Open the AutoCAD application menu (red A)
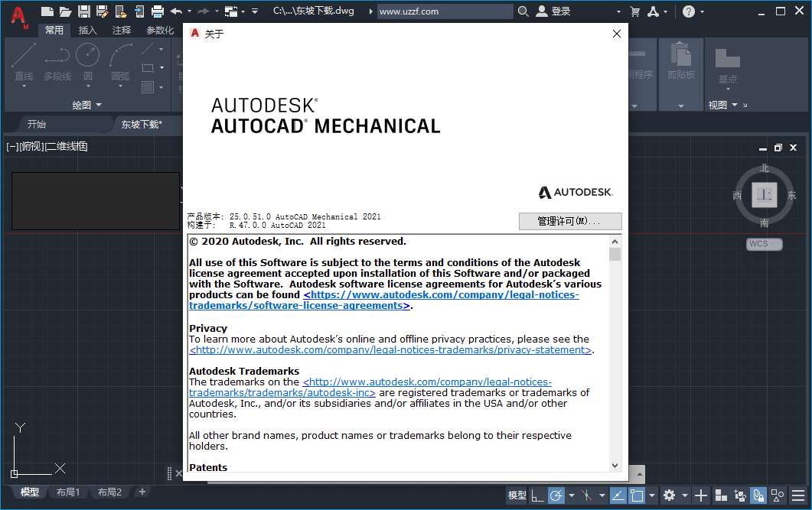The width and height of the screenshot is (812, 510). click(x=18, y=15)
